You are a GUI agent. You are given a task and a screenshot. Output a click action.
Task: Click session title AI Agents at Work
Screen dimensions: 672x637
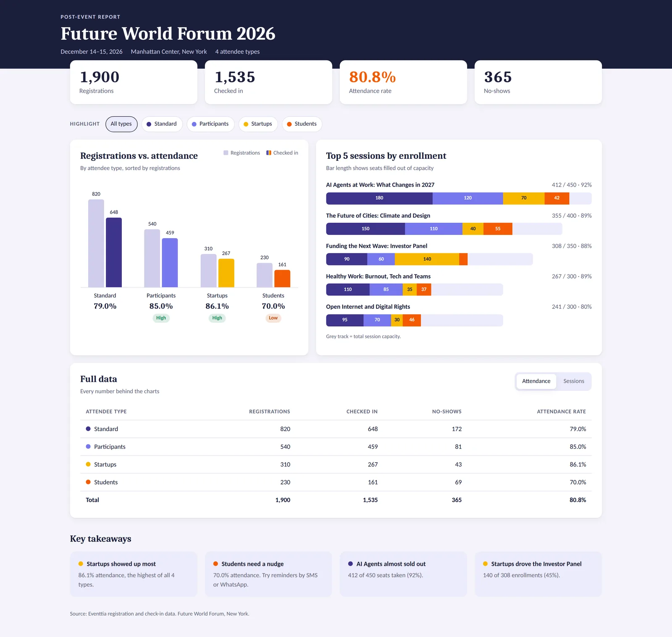click(380, 185)
